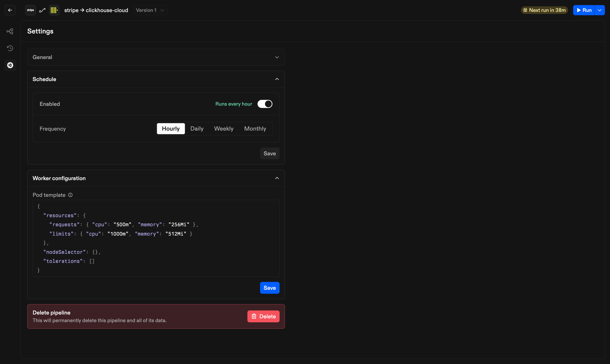Screen dimensions: 610x364
Task: Click the "limits" line in Pod template
Action: pos(121,234)
